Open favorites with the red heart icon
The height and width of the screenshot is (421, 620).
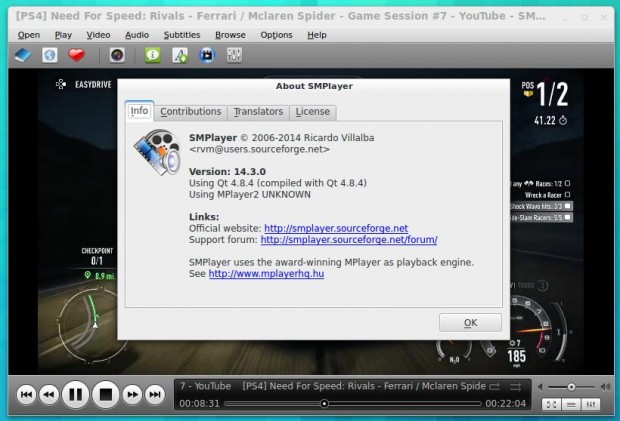(x=76, y=55)
